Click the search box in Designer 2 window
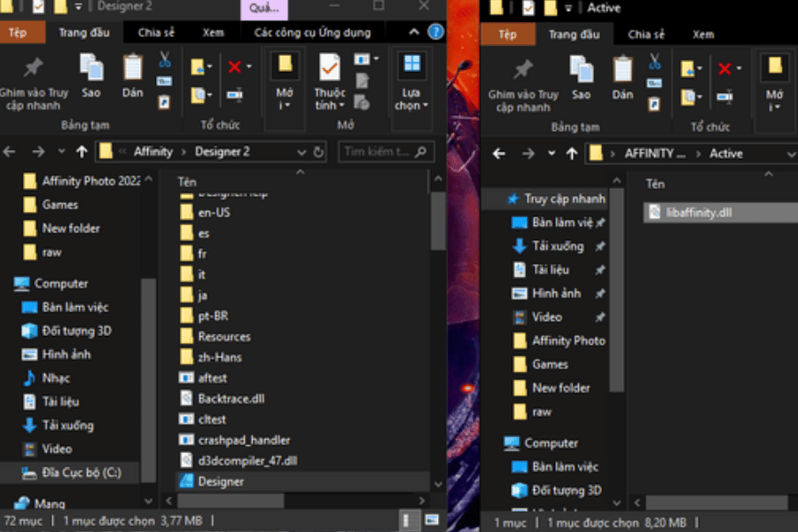The image size is (798, 532). point(376,152)
